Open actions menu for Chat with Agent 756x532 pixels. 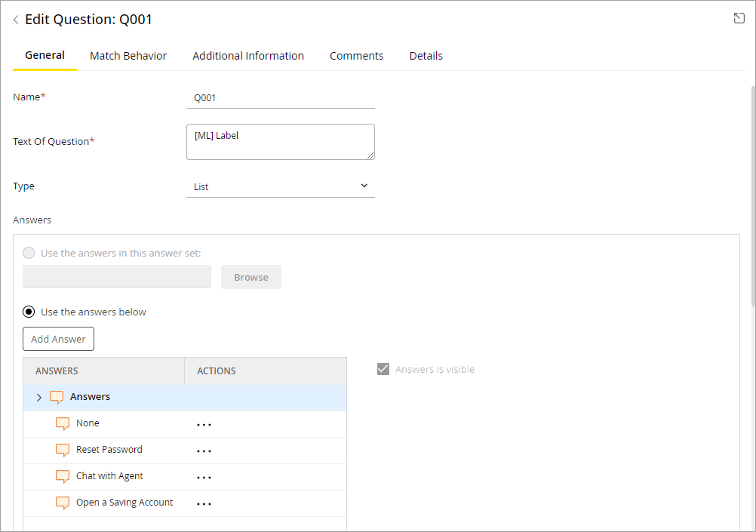click(x=204, y=477)
